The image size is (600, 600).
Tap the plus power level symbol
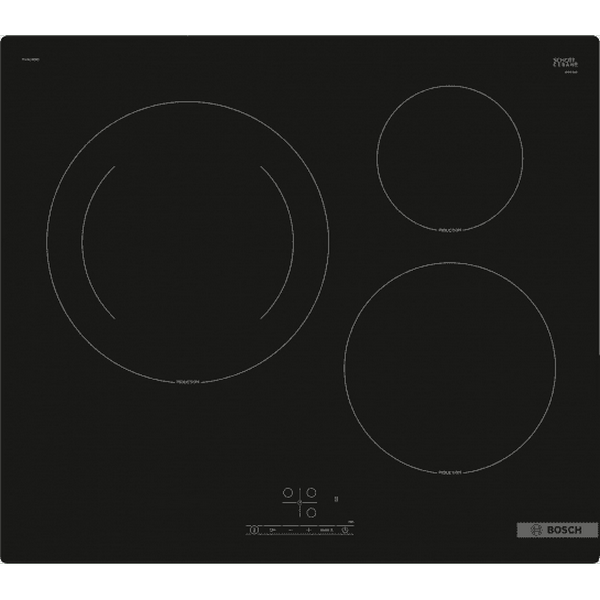coord(309,530)
